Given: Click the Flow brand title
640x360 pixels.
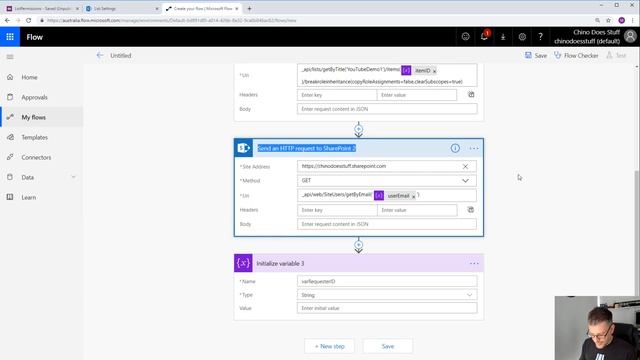Looking at the screenshot, I should click(35, 37).
